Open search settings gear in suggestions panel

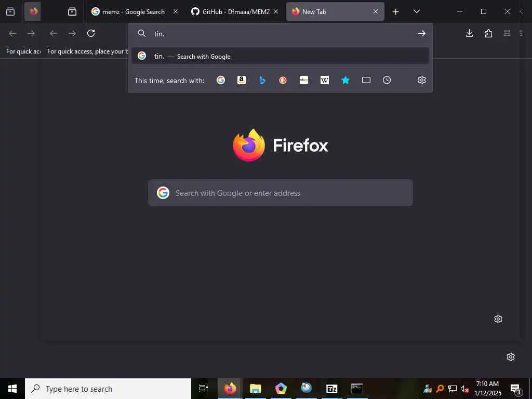pos(422,80)
